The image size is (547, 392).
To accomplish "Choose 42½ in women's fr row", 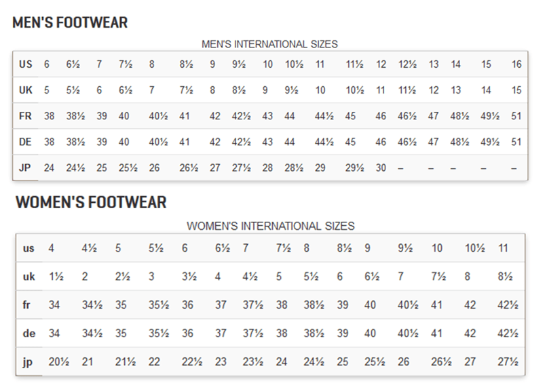I will 508,305.
